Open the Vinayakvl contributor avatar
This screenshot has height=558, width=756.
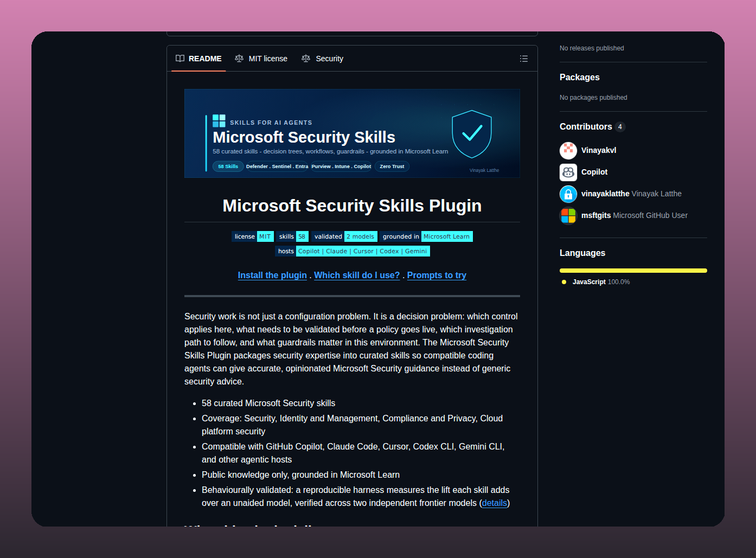(568, 150)
